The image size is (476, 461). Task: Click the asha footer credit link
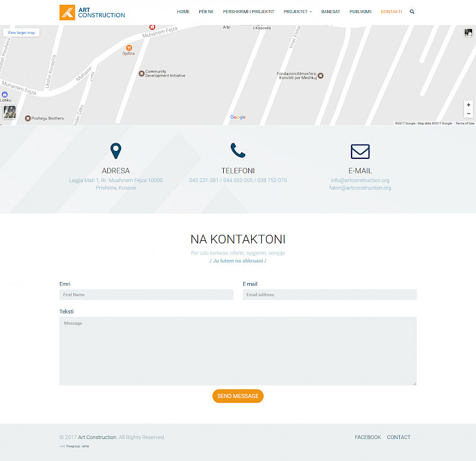point(85,446)
